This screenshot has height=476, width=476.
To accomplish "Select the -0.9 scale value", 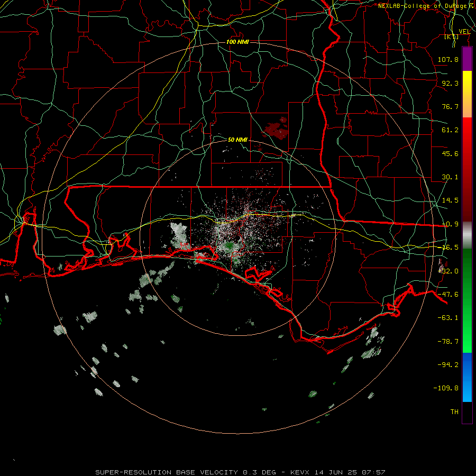I will point(450,224).
